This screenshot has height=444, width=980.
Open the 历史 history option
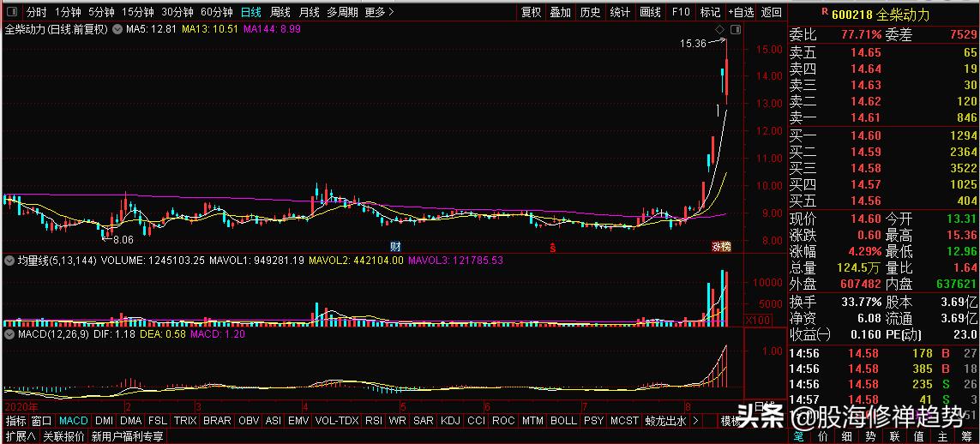(x=590, y=12)
